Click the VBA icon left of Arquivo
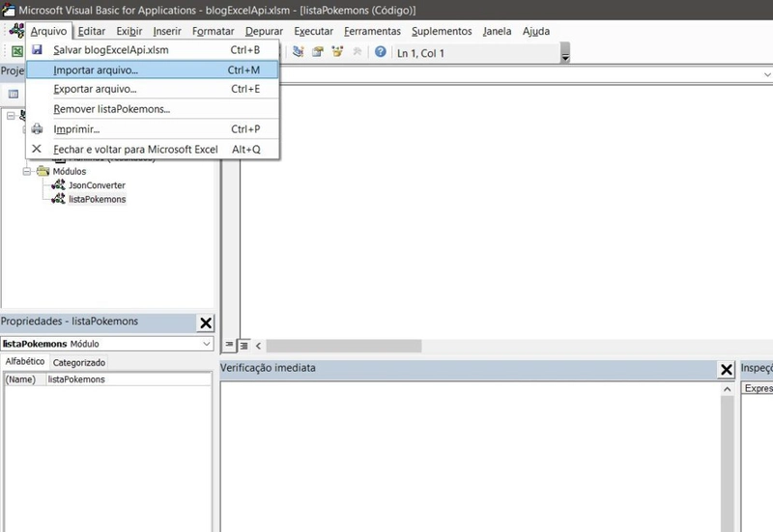The image size is (773, 532). pos(16,31)
